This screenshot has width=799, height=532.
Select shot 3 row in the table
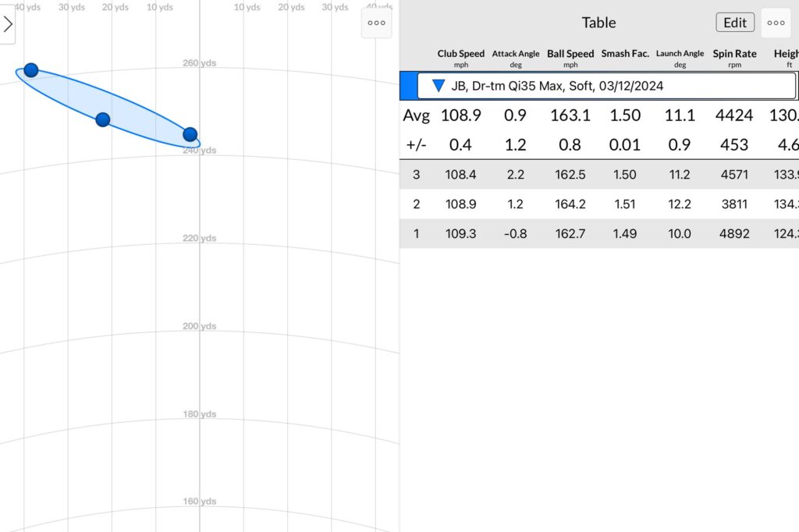pos(598,175)
